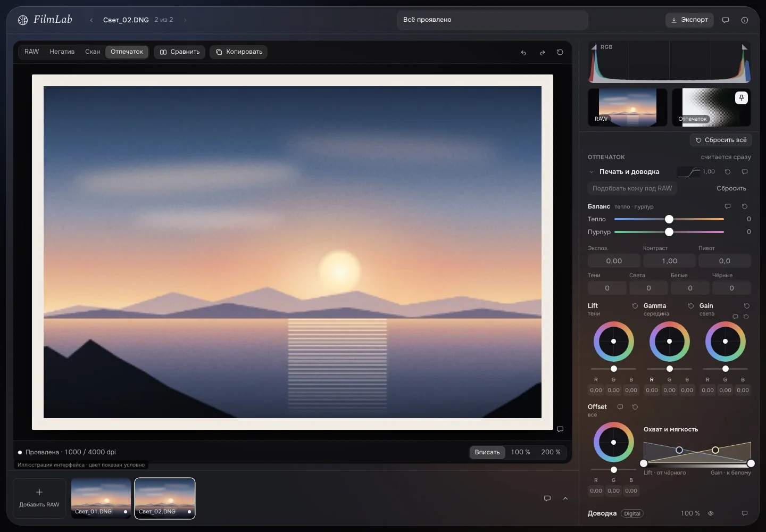Reset the Offset wheel
766x532 pixels.
click(635, 406)
